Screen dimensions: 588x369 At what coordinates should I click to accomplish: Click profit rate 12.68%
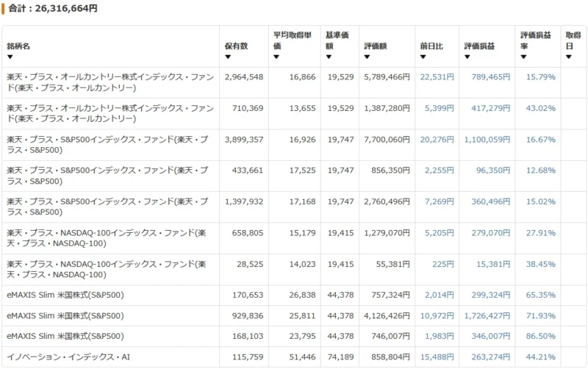coord(541,171)
